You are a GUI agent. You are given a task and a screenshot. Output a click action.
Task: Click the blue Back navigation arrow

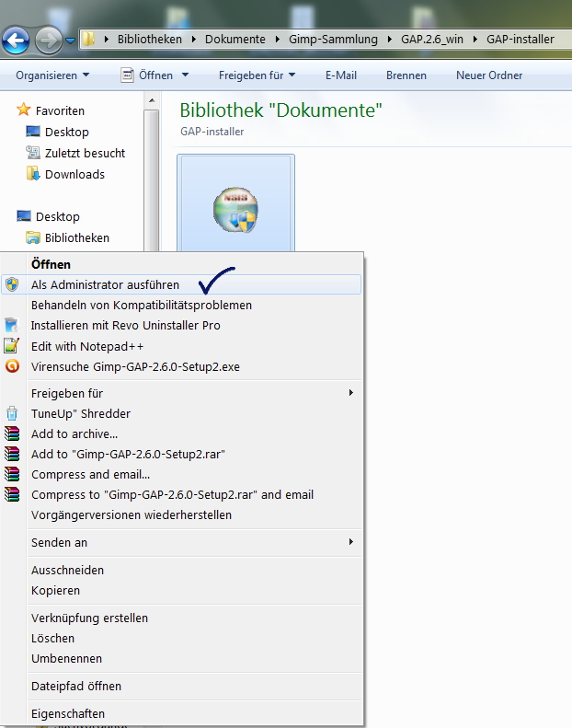(x=17, y=40)
